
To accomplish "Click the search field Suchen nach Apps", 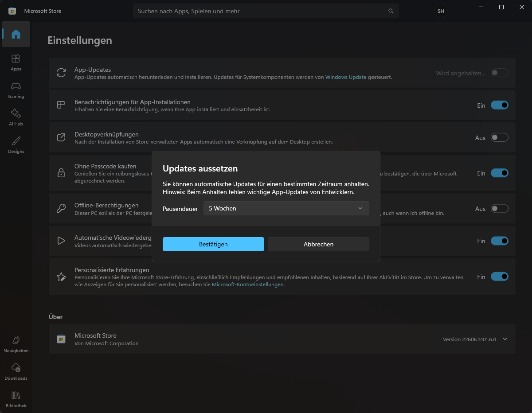I will [x=266, y=11].
